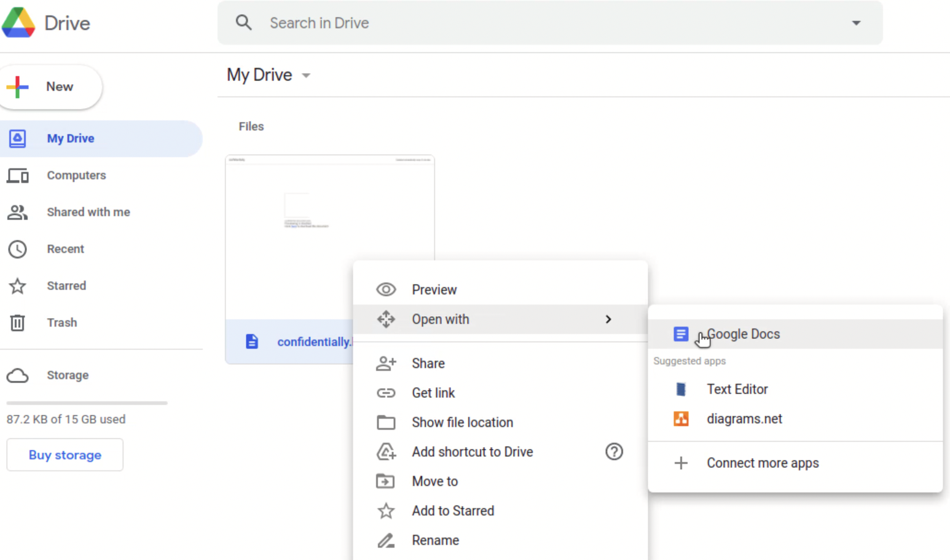
Task: Choose Share from context menu
Action: (x=500, y=364)
